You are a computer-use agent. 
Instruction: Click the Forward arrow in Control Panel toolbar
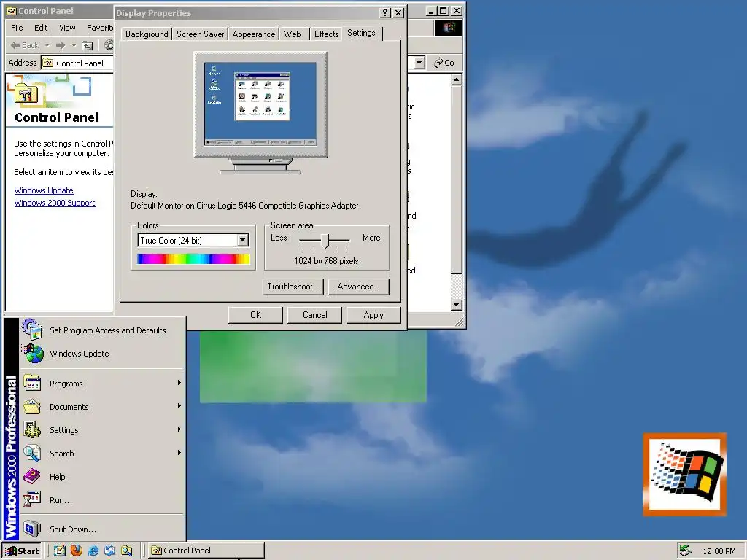[61, 45]
